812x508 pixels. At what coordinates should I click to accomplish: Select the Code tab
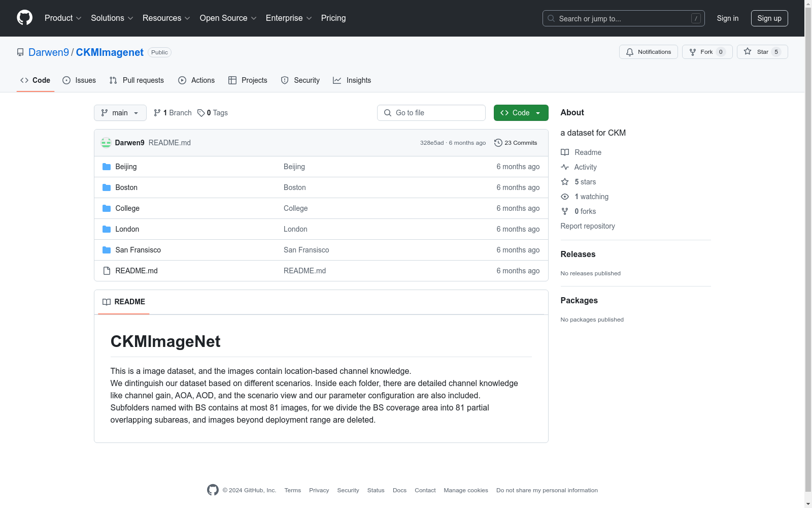[x=35, y=80]
